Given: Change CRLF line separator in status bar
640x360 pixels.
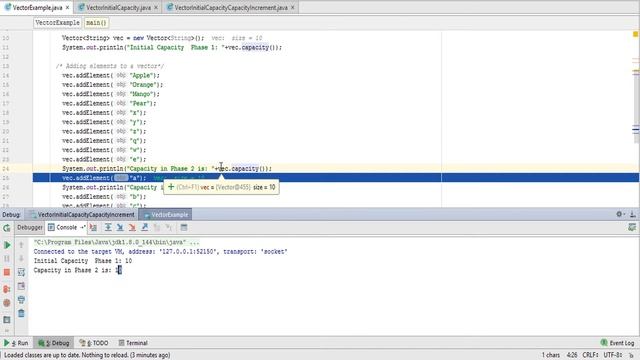Looking at the screenshot, I should click(x=590, y=355).
